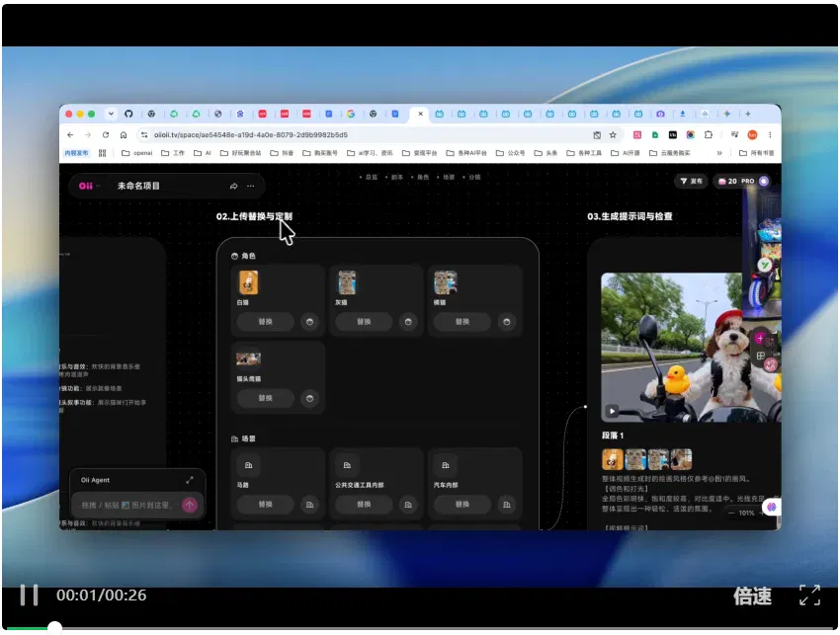Replace the 汽车内部 scene
Viewport: 840px width, 635px height.
pos(462,505)
